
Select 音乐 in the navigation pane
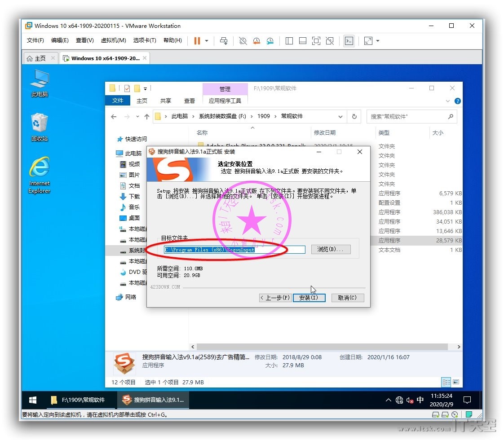[130, 207]
